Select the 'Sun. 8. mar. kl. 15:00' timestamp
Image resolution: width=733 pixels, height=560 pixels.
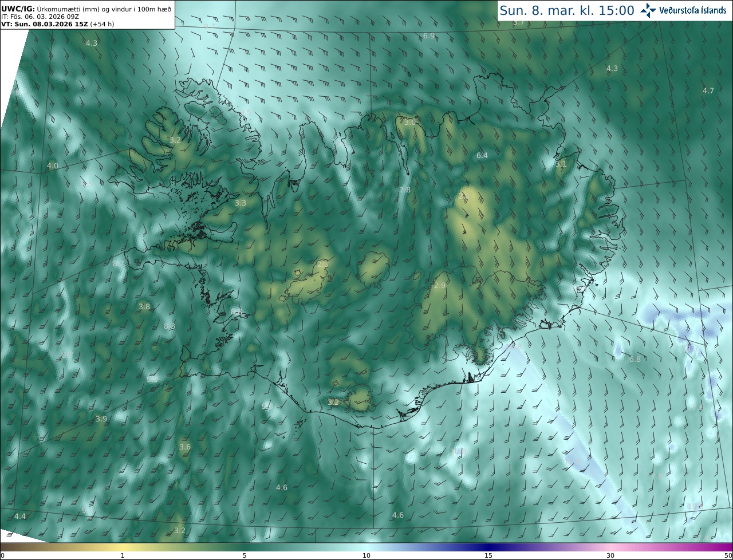pyautogui.click(x=567, y=10)
